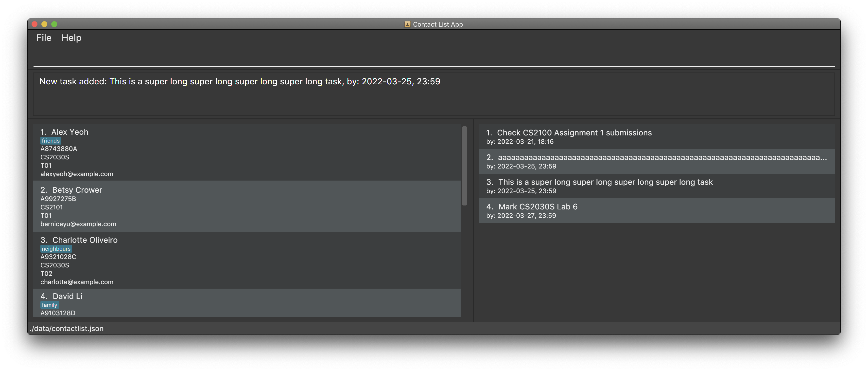Select the Mark CS2030S Lab 6 task
Viewport: 868px width, 371px height.
click(656, 210)
